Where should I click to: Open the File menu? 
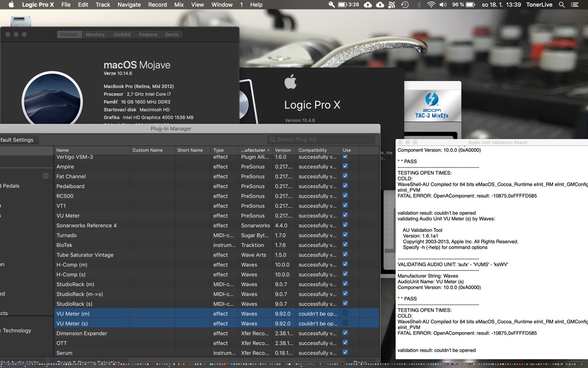pyautogui.click(x=66, y=5)
